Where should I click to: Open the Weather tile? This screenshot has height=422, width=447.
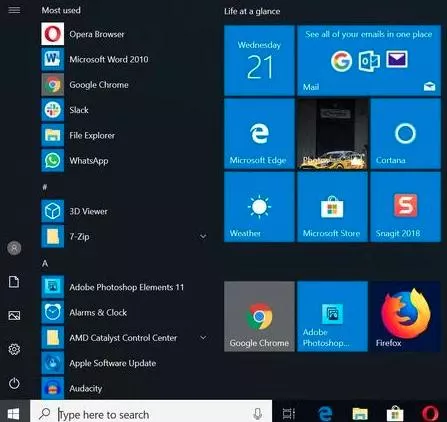259,207
